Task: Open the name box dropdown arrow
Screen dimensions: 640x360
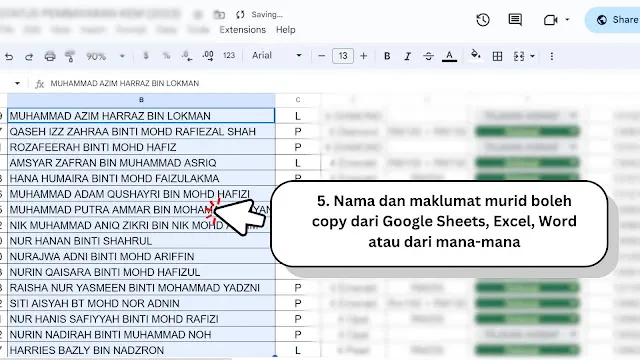Action: point(17,83)
